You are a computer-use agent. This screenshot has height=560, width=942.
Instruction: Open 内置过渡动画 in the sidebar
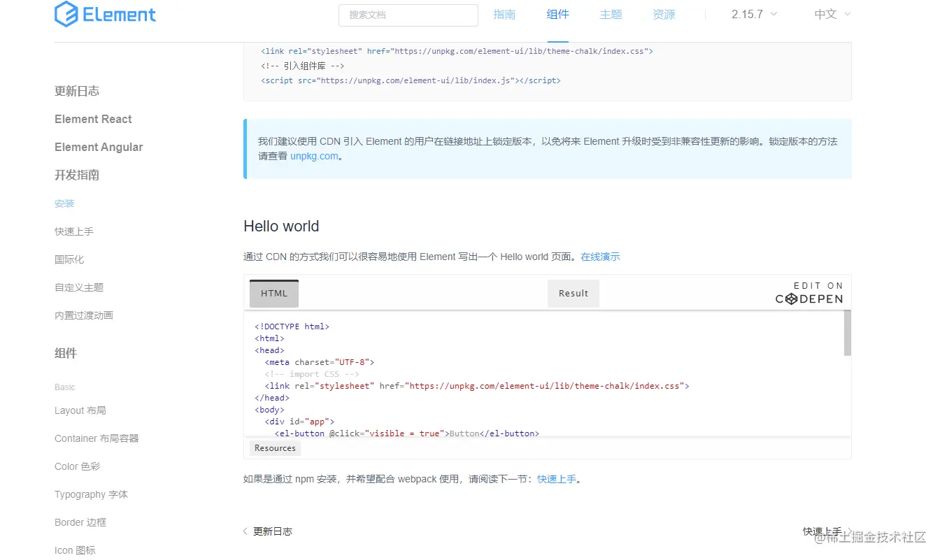(84, 315)
